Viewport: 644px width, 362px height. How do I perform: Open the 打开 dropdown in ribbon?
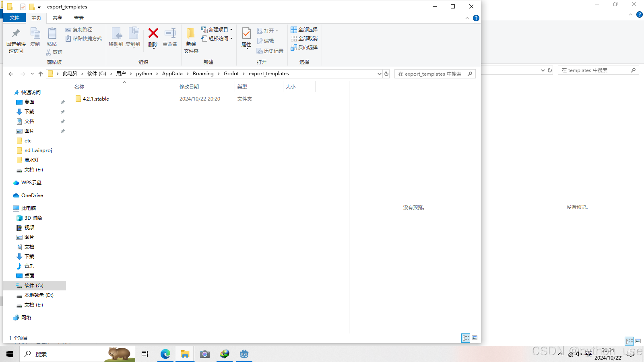tap(268, 31)
